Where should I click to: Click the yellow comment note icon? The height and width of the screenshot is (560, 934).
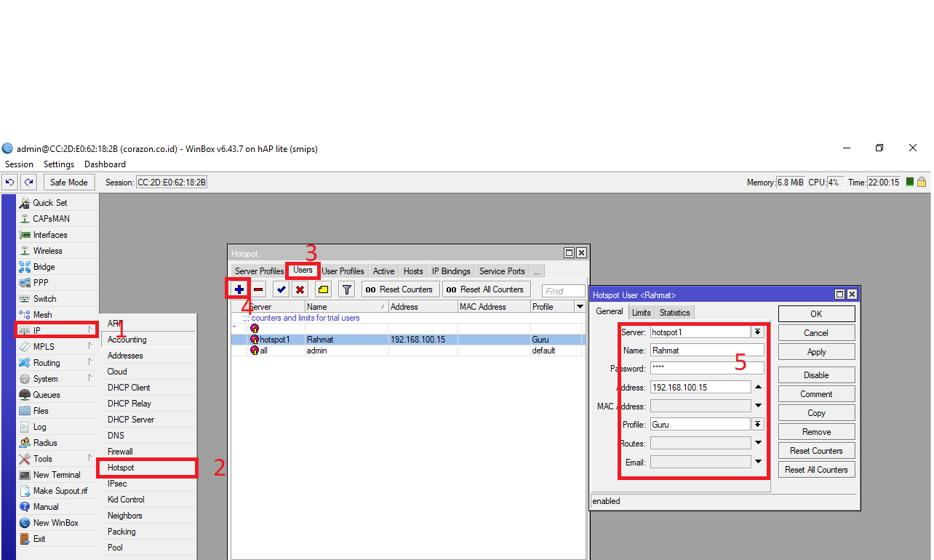(x=324, y=289)
